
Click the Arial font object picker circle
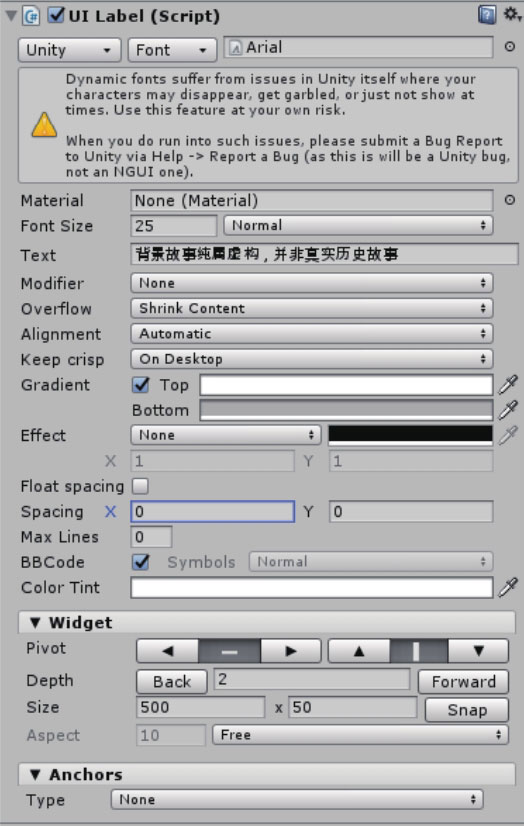point(509,47)
